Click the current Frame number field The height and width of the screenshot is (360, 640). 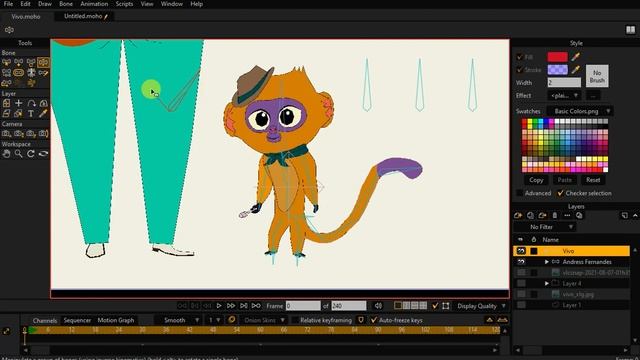pyautogui.click(x=303, y=306)
